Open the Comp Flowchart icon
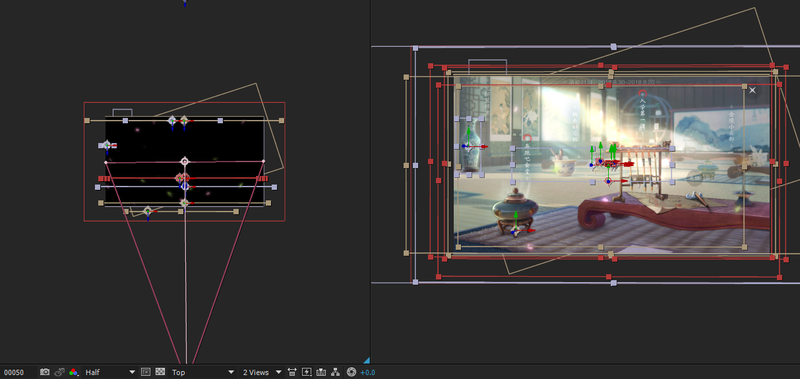This screenshot has height=379, width=800. click(x=335, y=372)
